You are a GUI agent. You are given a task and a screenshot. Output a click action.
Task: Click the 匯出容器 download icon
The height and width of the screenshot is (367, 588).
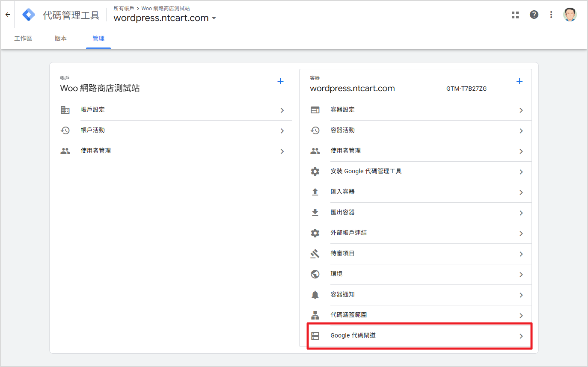(x=315, y=213)
